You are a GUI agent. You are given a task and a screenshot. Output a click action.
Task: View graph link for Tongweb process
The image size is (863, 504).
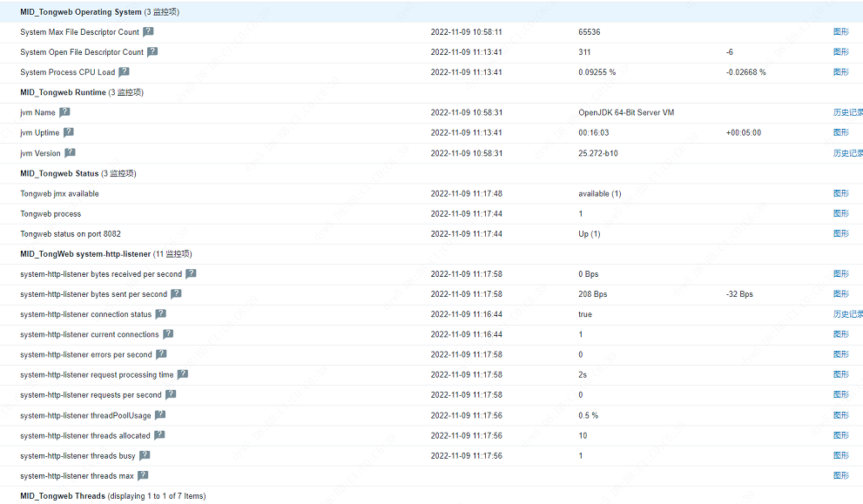(x=841, y=213)
